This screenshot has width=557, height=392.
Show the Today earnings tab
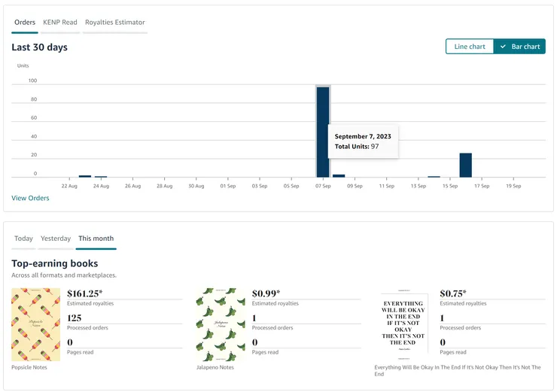[x=23, y=239]
